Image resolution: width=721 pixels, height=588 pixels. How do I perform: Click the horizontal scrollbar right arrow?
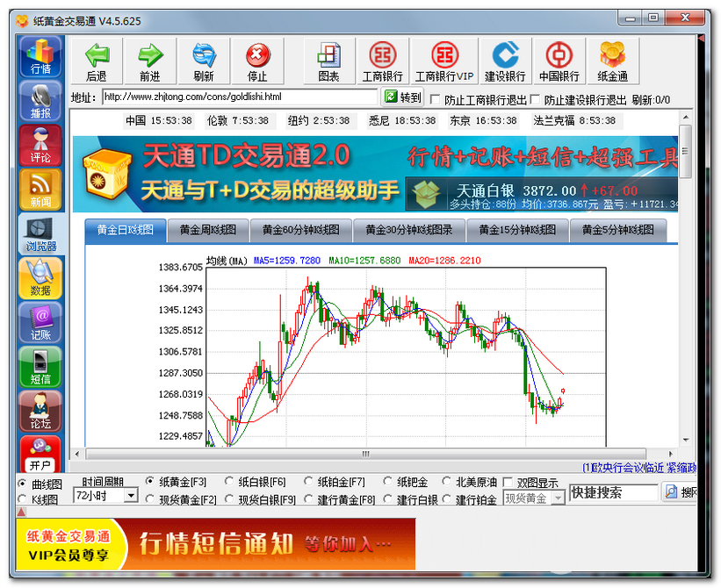(x=670, y=454)
